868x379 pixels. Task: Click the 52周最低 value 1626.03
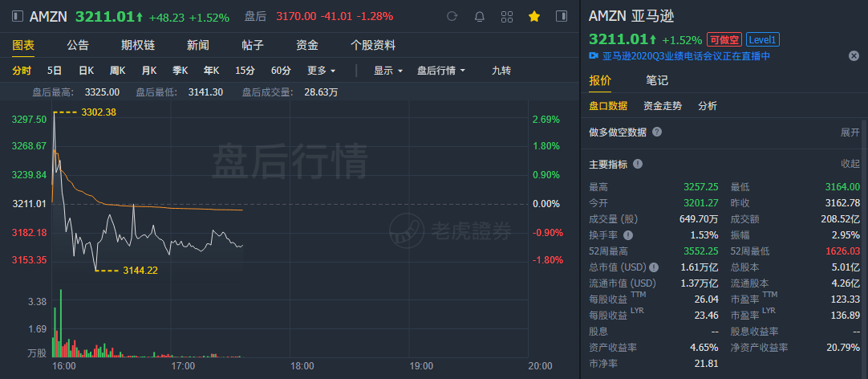point(842,251)
